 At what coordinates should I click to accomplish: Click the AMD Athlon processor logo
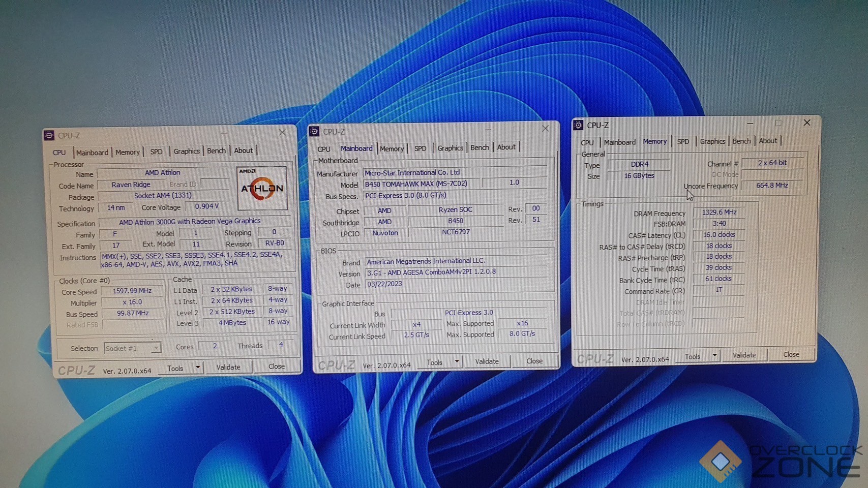click(262, 188)
